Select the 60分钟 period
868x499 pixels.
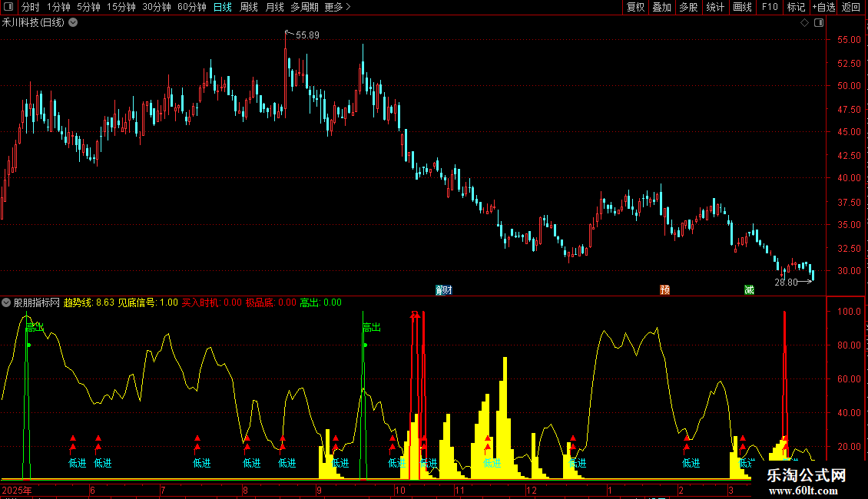(191, 7)
